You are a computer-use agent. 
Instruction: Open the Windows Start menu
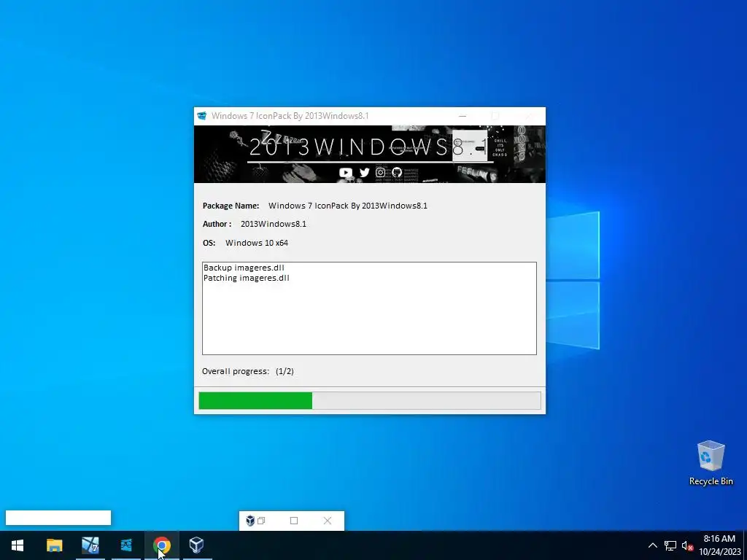[x=18, y=545]
